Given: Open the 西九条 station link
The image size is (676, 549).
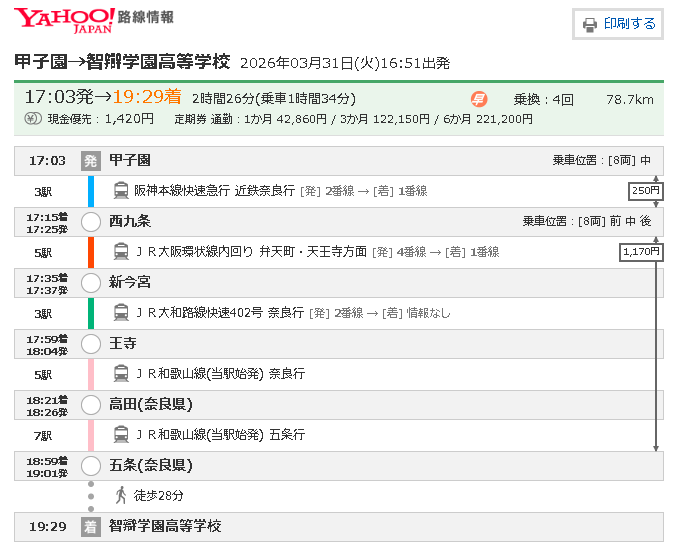Looking at the screenshot, I should (x=130, y=221).
